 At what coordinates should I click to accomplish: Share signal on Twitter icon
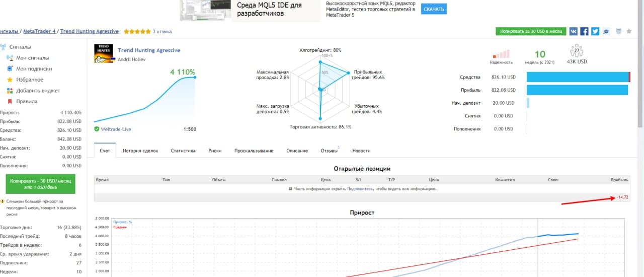pos(595,31)
